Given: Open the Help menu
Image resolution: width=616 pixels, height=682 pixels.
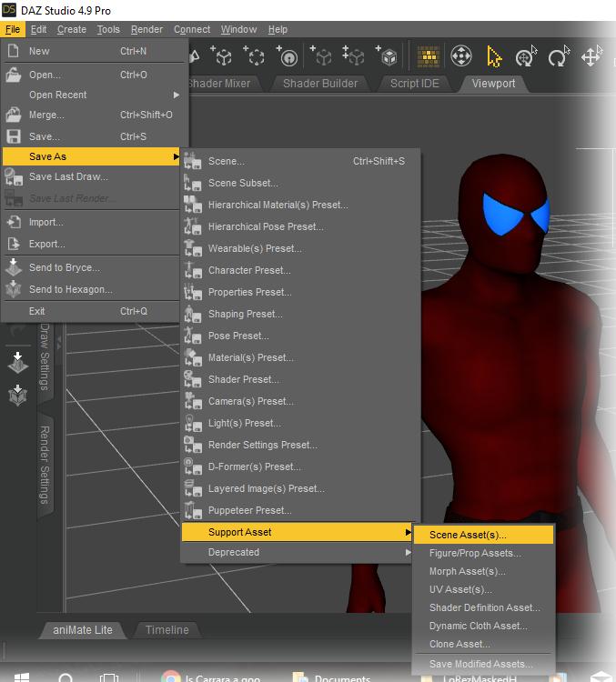Looking at the screenshot, I should 278,29.
